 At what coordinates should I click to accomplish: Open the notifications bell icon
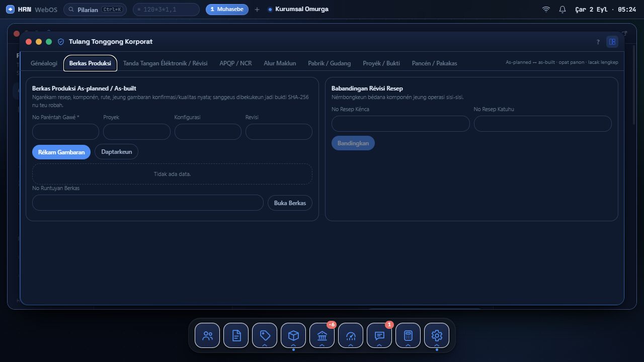click(562, 10)
